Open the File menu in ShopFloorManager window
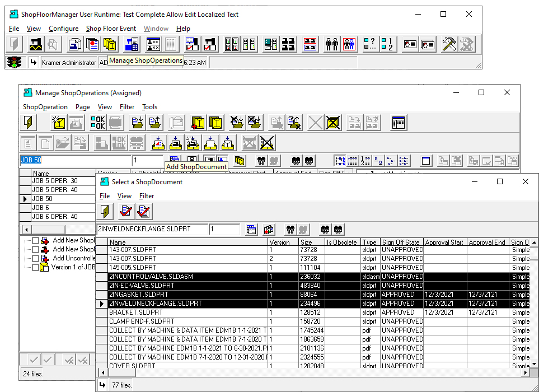The width and height of the screenshot is (539, 392). 14,29
